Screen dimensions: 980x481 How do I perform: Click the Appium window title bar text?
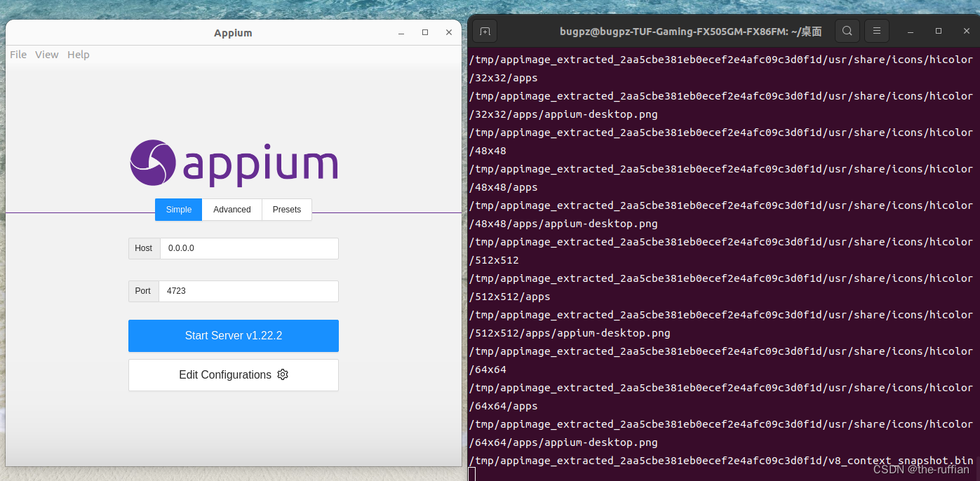[233, 33]
